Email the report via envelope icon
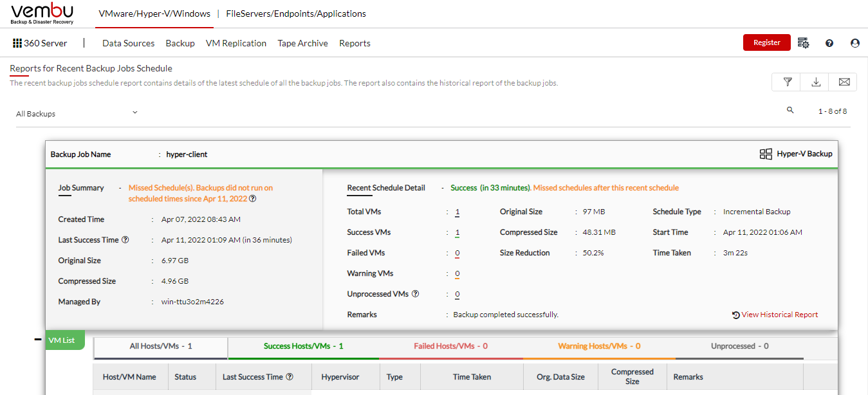 tap(844, 82)
